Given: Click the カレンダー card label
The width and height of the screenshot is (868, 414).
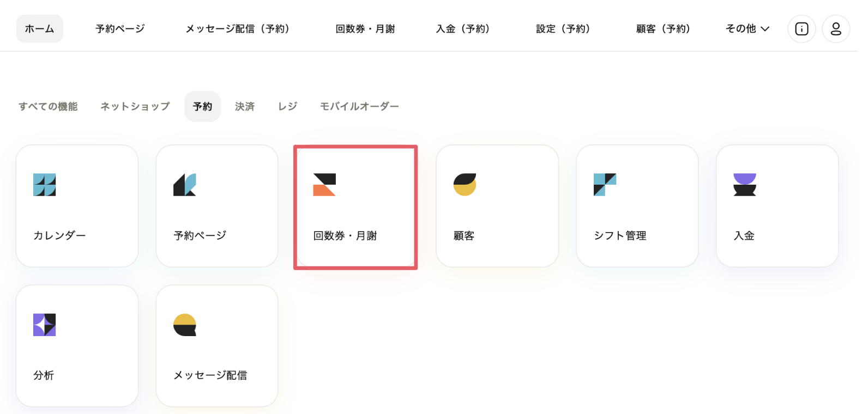Looking at the screenshot, I should (x=59, y=235).
